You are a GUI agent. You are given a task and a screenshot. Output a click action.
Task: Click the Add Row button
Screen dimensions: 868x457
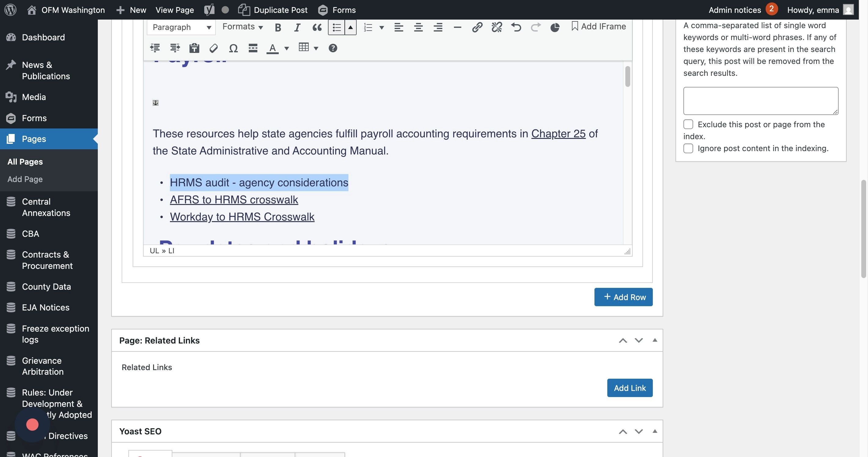tap(623, 297)
